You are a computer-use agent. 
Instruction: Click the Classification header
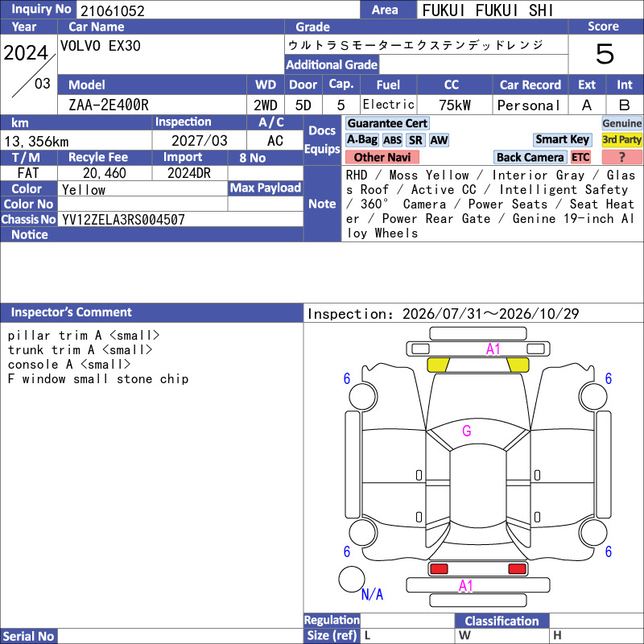502,621
